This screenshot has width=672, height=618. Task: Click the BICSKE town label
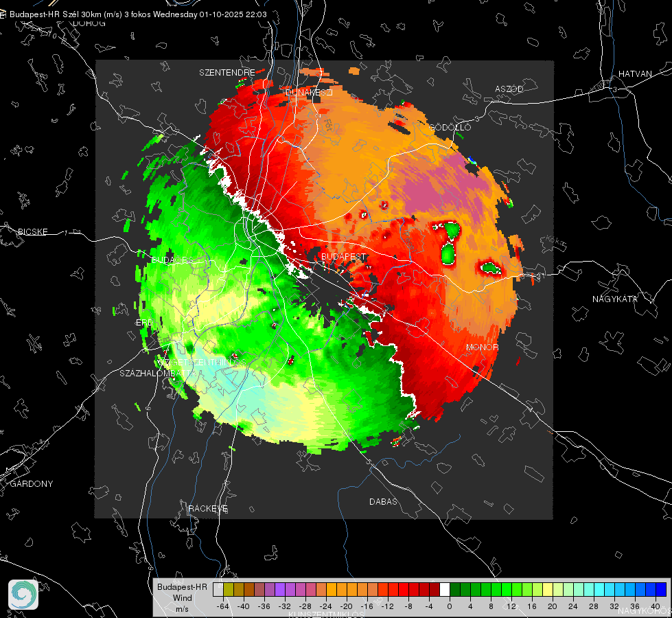[x=32, y=231]
